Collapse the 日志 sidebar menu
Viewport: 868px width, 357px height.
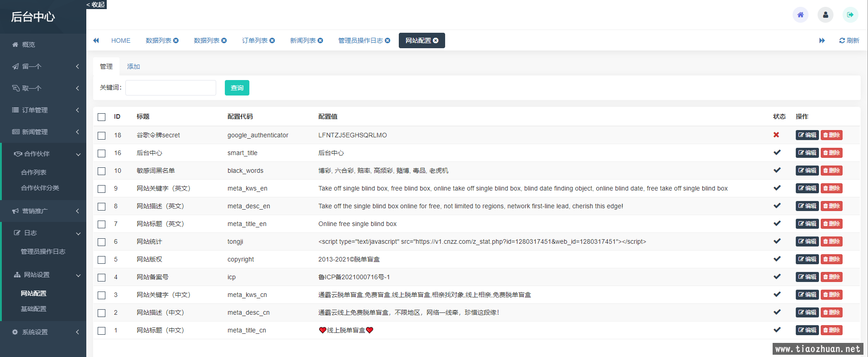click(43, 233)
